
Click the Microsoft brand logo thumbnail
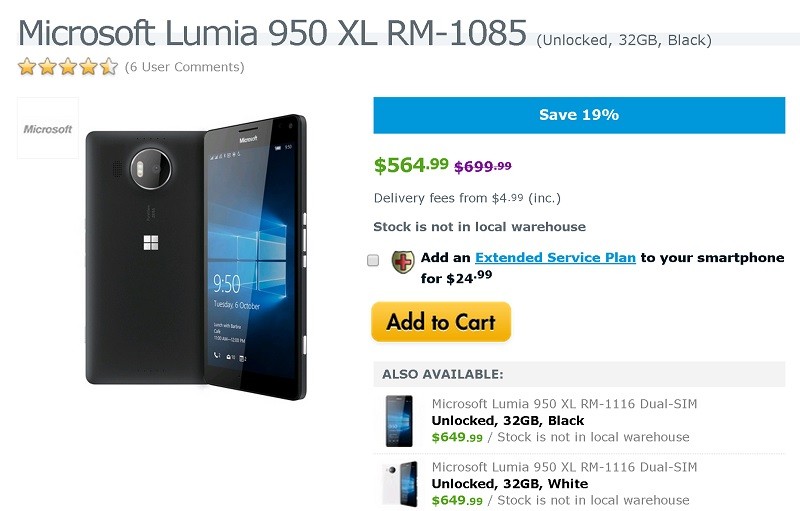47,128
